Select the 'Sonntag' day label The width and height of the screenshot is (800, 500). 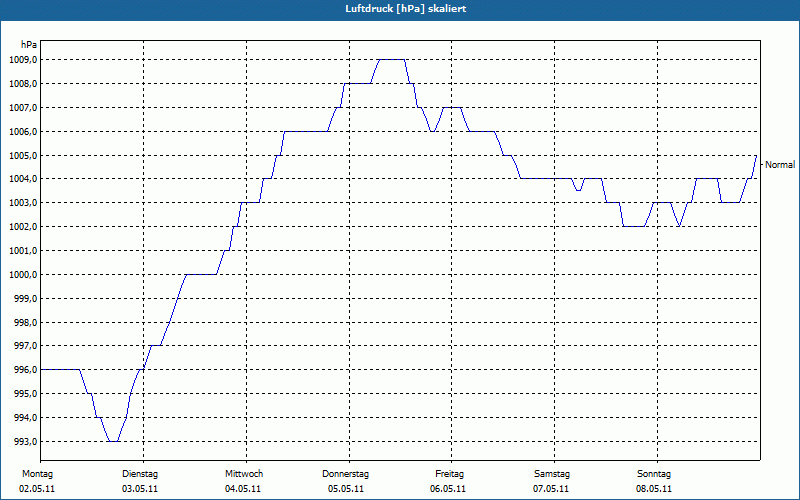click(x=654, y=474)
